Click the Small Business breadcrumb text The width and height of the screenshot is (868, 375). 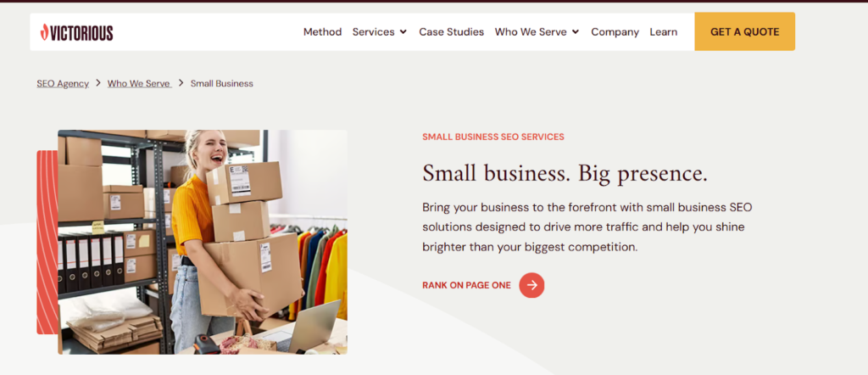coord(222,84)
